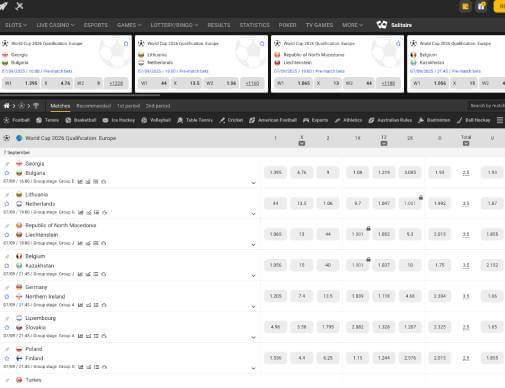The width and height of the screenshot is (505, 388).
Task: Click the trophy icon in the breadcrumb
Action: tap(36, 106)
